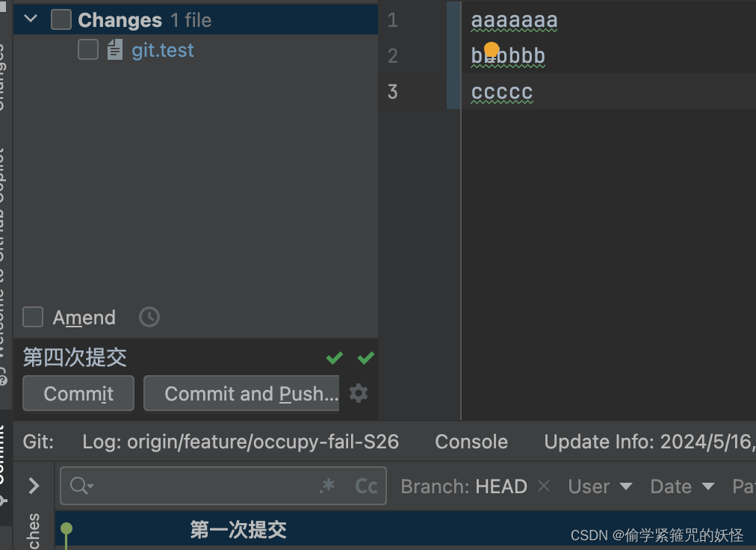Click the Commit button
The height and width of the screenshot is (550, 756).
tap(78, 393)
